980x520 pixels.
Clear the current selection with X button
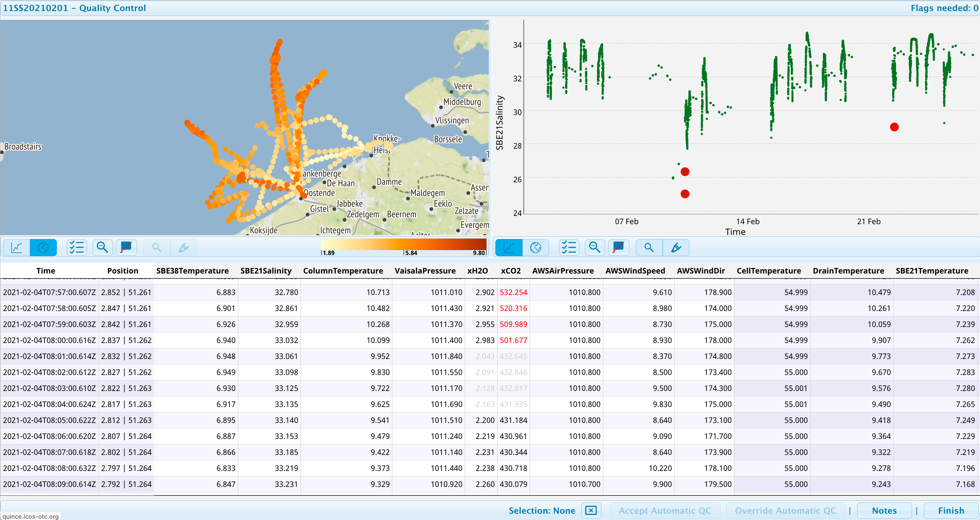[x=591, y=510]
